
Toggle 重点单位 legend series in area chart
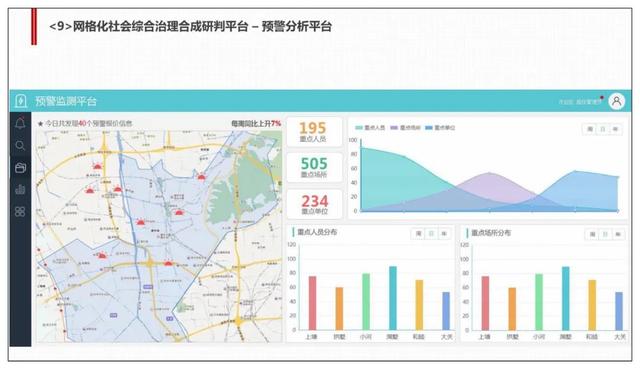click(x=440, y=128)
